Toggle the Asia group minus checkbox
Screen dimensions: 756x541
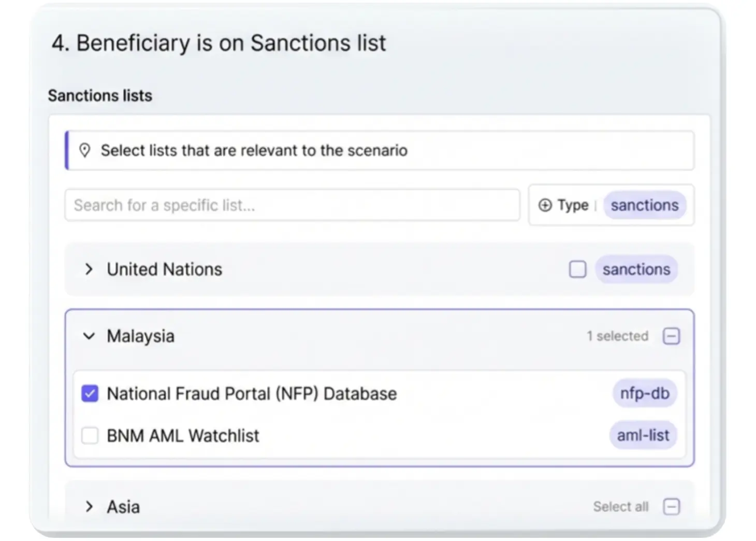[x=671, y=506]
